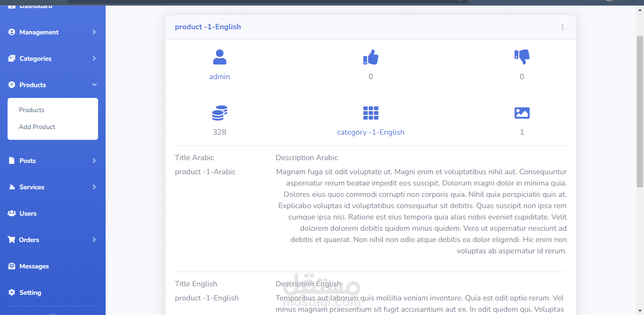Click the Users group icon
Screen dimensions: 644x315
coord(12,213)
